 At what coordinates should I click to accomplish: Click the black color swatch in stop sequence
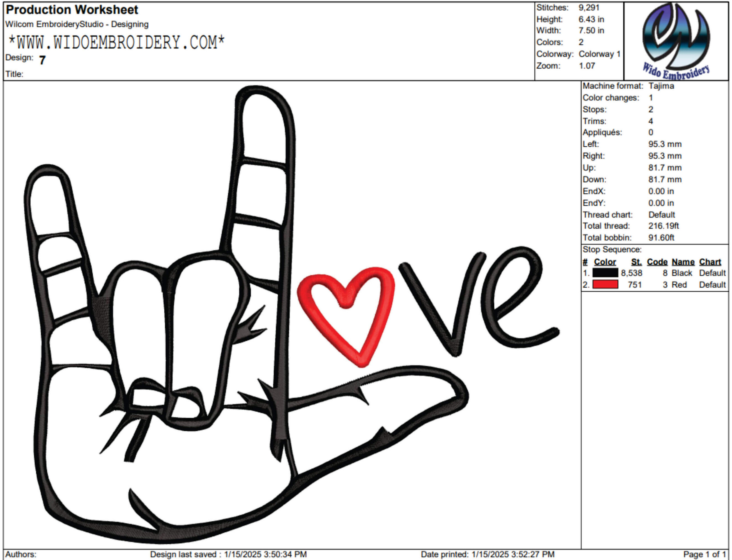point(605,273)
